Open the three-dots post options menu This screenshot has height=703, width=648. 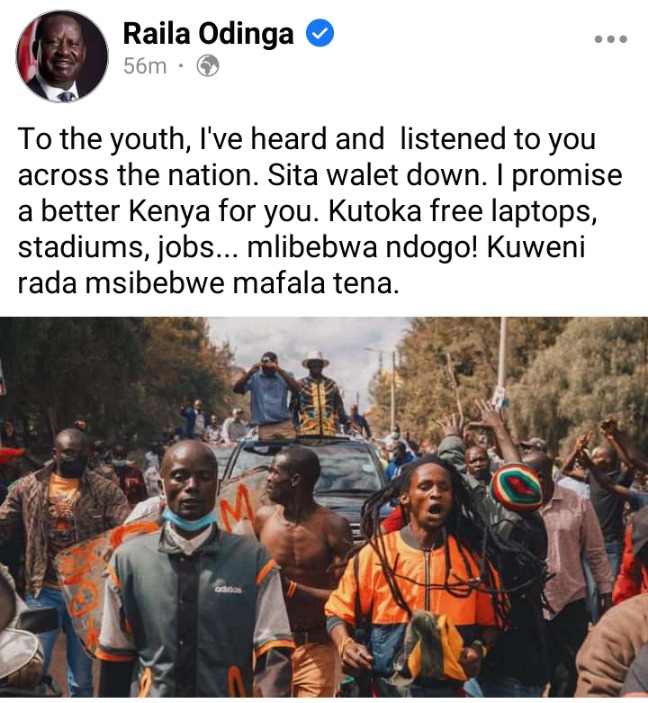click(610, 39)
